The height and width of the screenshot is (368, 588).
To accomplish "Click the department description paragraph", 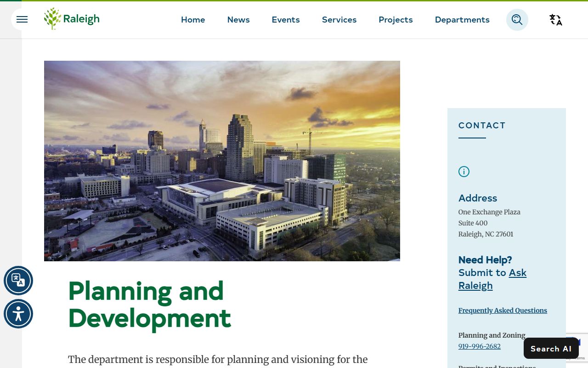I will [218, 361].
